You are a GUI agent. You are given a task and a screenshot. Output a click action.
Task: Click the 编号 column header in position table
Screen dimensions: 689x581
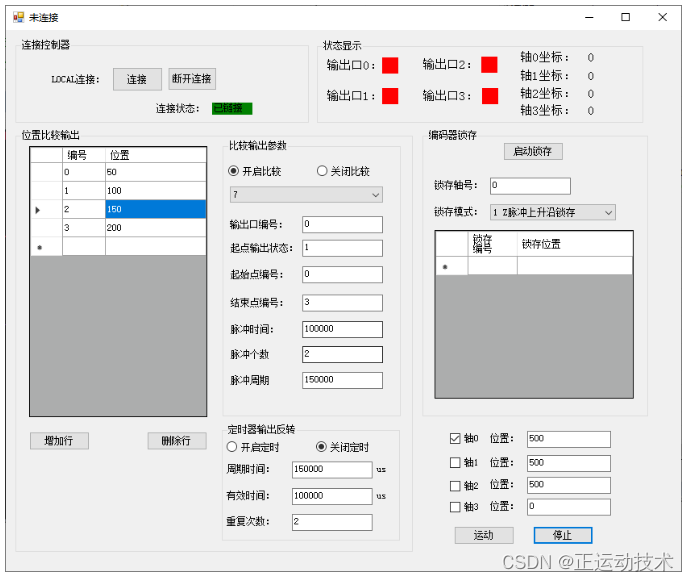point(84,155)
